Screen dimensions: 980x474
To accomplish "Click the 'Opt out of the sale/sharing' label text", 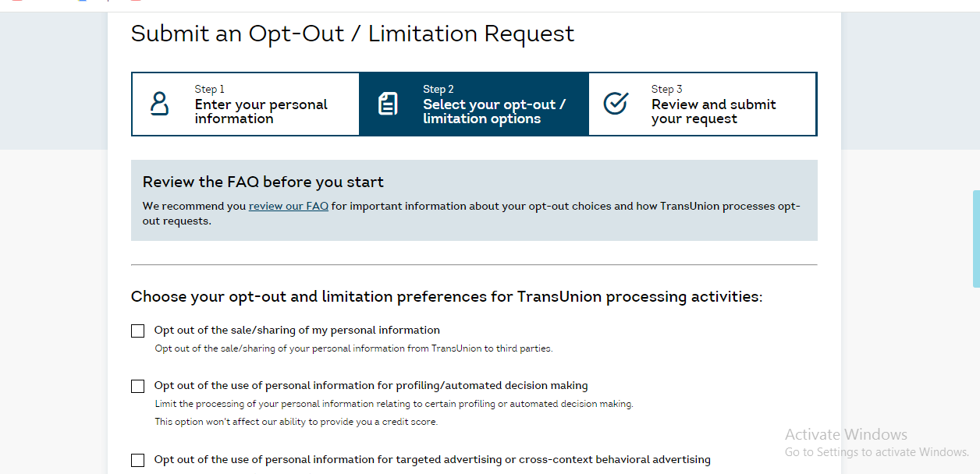I will point(297,330).
